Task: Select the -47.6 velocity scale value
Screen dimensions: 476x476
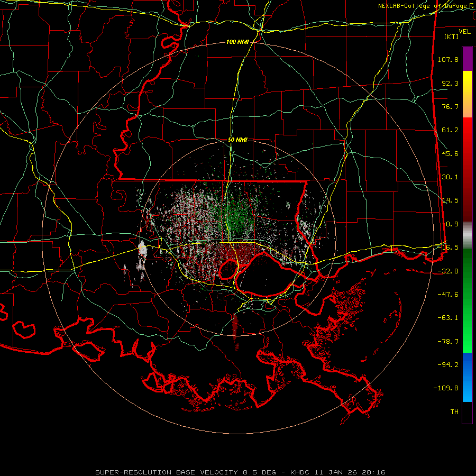Action: tap(448, 295)
